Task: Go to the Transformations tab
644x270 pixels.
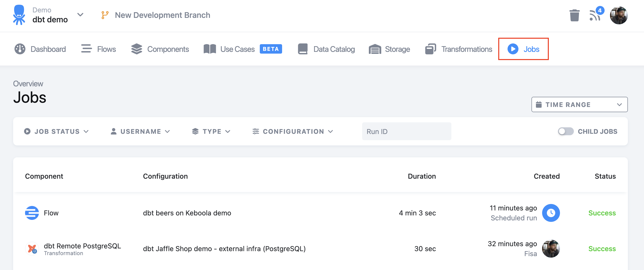Action: point(459,49)
